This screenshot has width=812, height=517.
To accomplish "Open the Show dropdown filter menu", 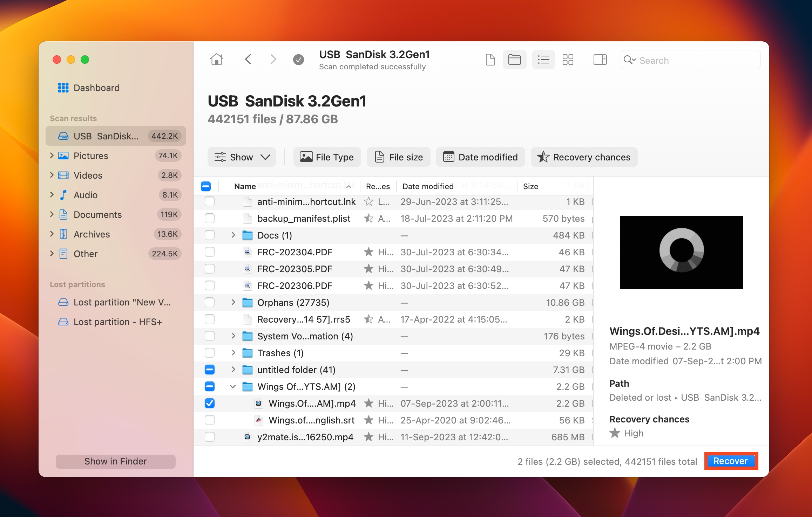I will (241, 157).
